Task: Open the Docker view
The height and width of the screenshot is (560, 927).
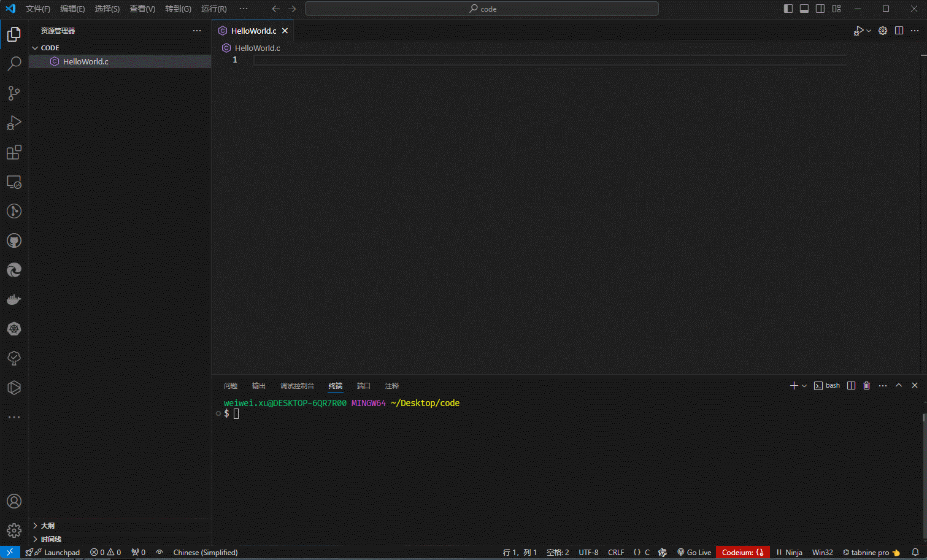Action: (14, 299)
